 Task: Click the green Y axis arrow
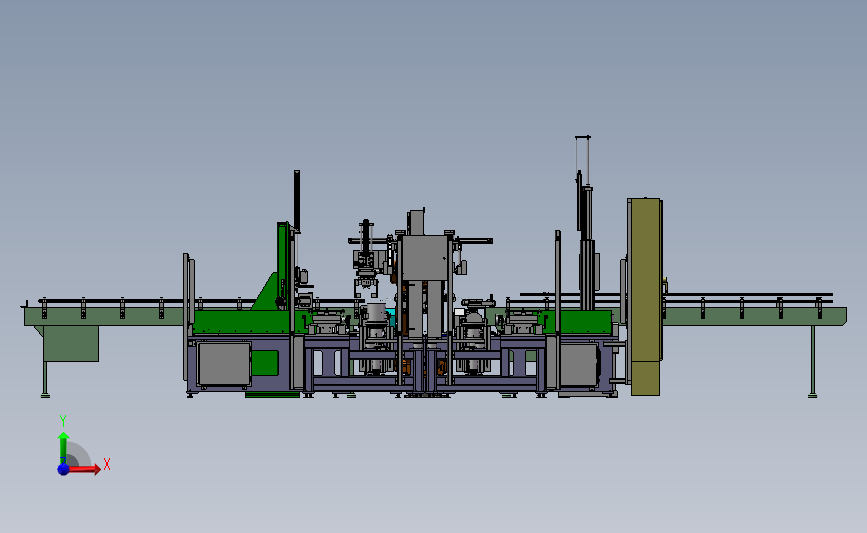(64, 448)
